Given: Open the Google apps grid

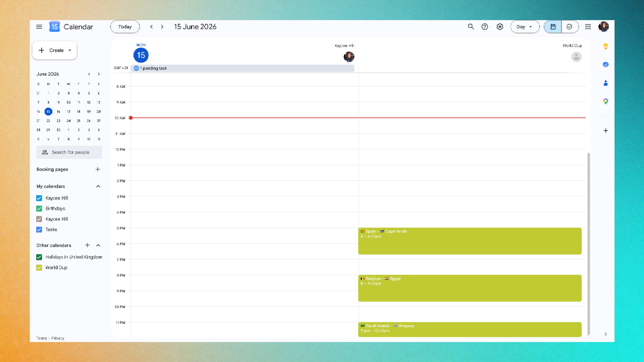Looking at the screenshot, I should click(588, 27).
